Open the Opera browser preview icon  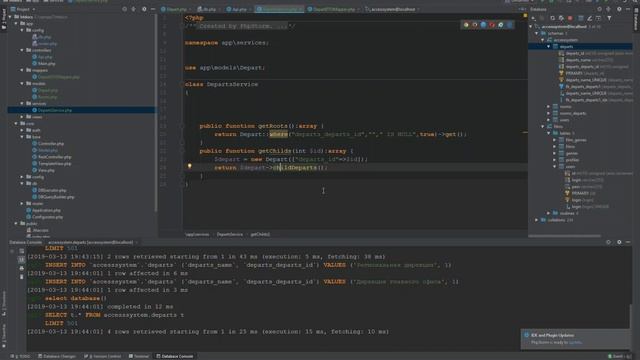tap(492, 25)
